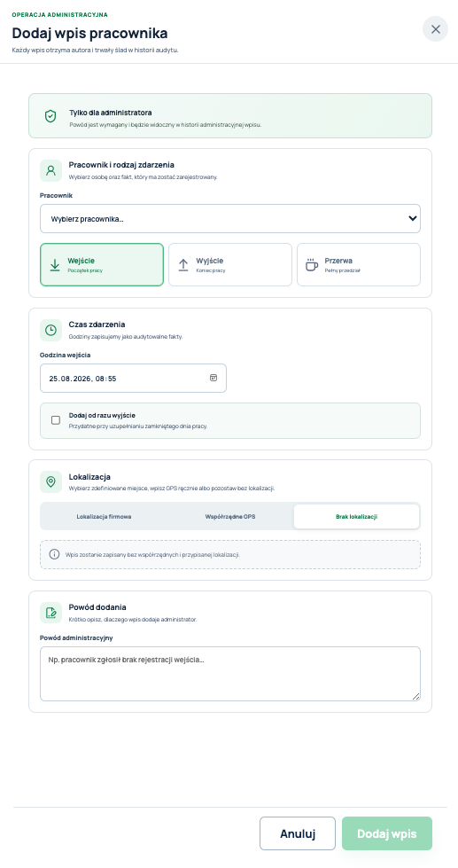Click the Anuluj button
The height and width of the screenshot is (868, 458).
[298, 833]
